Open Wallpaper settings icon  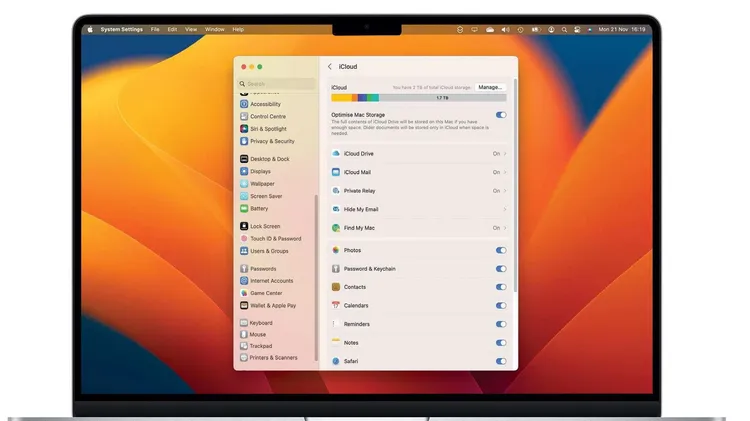pyautogui.click(x=244, y=184)
